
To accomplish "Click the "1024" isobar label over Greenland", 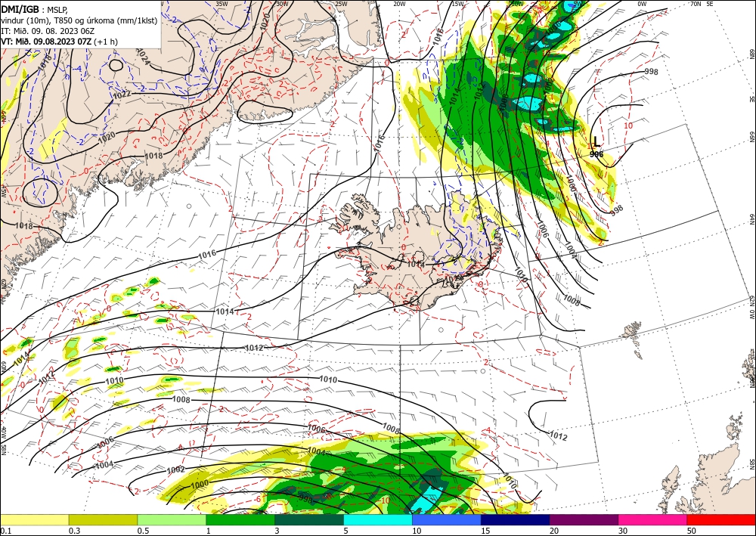I will click(143, 57).
